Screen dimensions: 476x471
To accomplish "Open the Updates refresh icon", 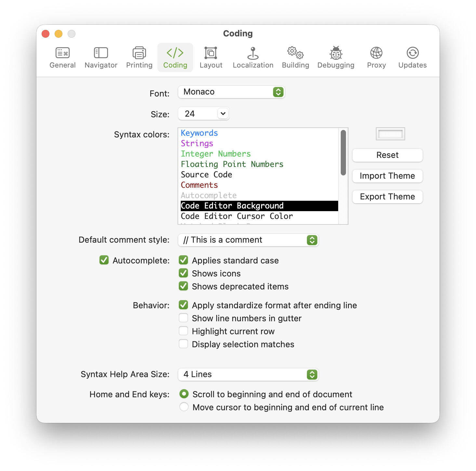I will 412,53.
